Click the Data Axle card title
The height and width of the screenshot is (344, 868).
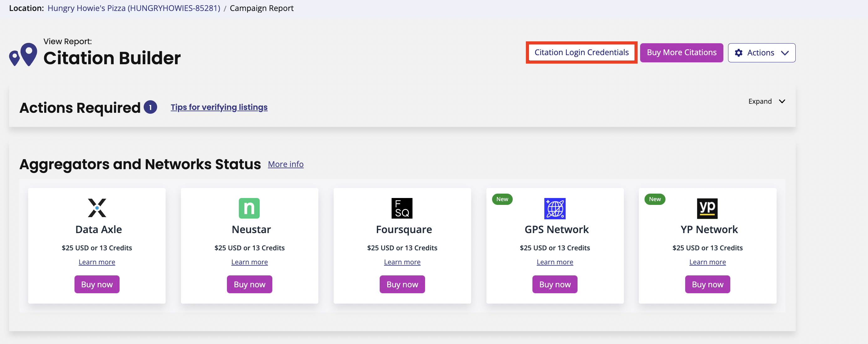(98, 229)
